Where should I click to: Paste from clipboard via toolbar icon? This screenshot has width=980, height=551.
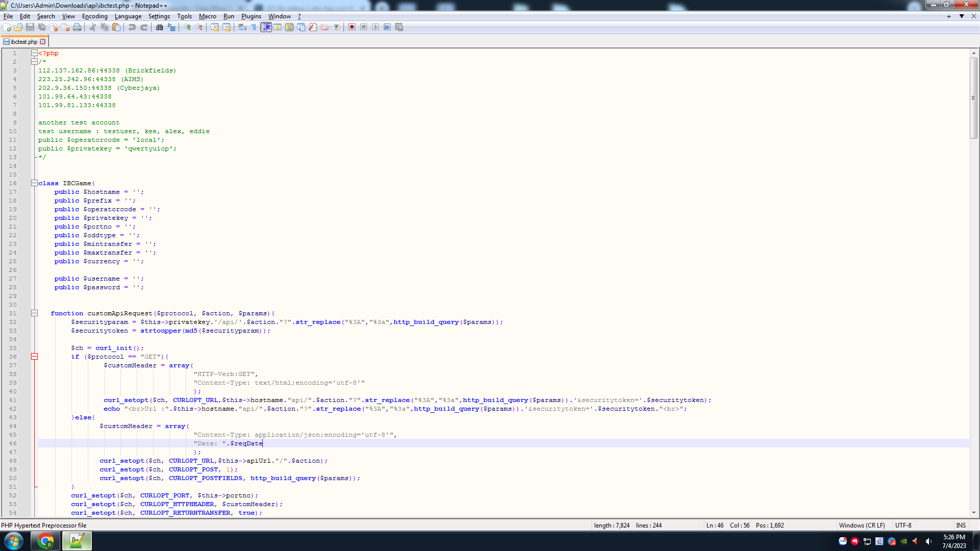(116, 27)
